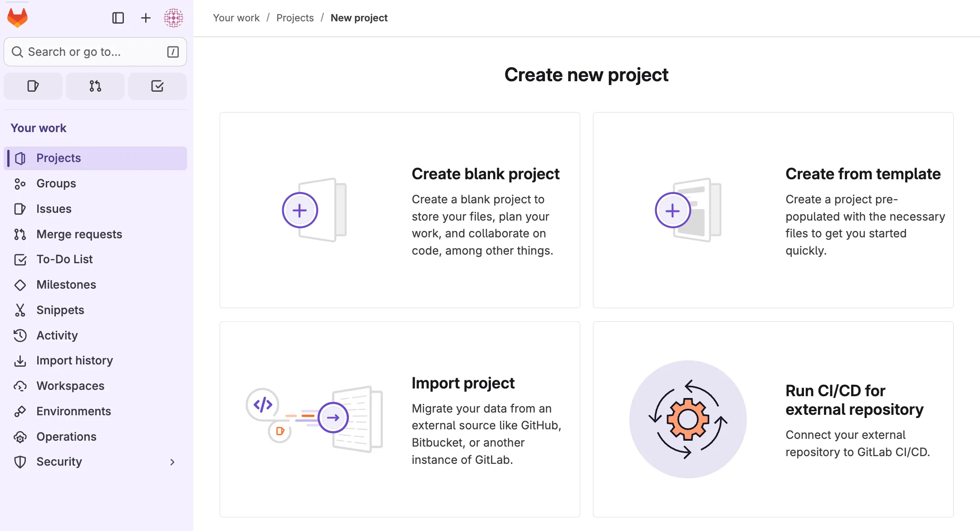Open Snippets from the sidebar
Image resolution: width=980 pixels, height=531 pixels.
point(60,310)
